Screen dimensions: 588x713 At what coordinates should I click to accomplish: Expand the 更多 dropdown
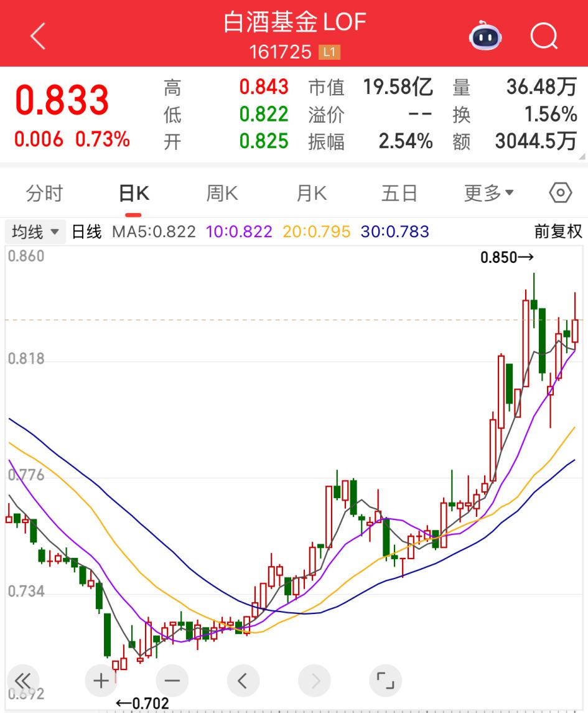tap(488, 194)
